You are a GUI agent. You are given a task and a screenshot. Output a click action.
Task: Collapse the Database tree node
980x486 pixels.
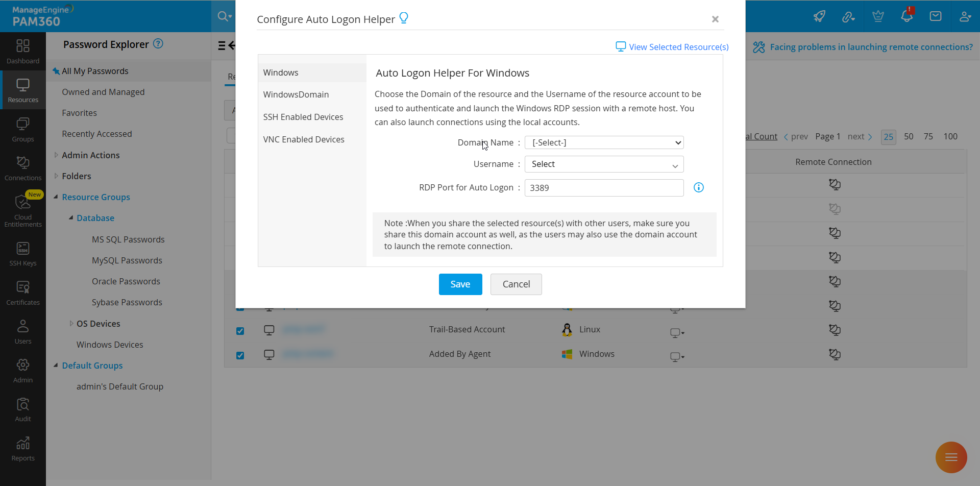click(71, 218)
